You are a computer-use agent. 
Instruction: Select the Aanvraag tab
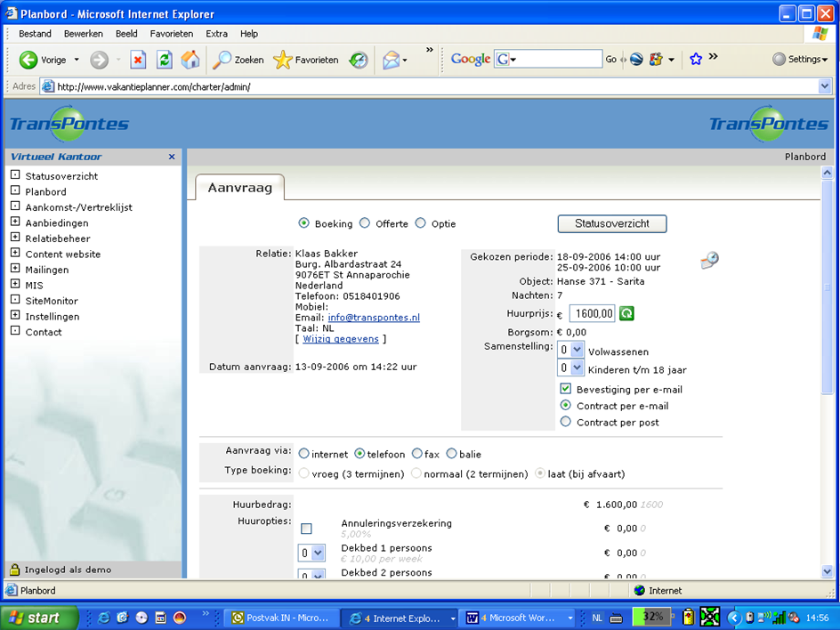click(239, 188)
